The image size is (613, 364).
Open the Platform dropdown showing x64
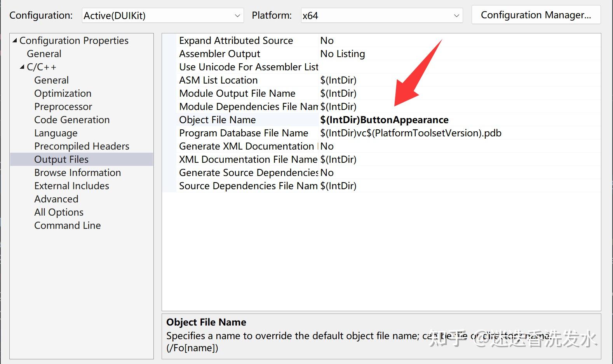point(381,16)
